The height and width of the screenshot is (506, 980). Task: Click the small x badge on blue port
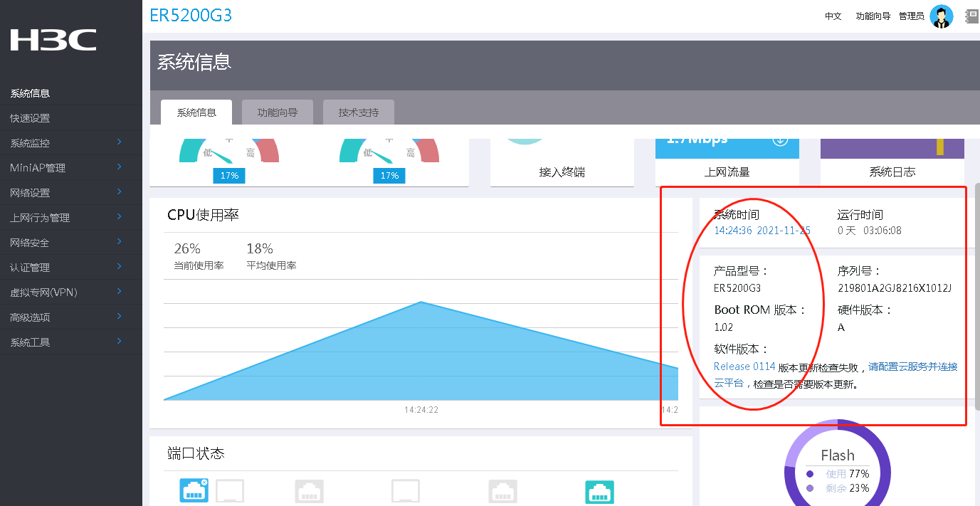204,483
